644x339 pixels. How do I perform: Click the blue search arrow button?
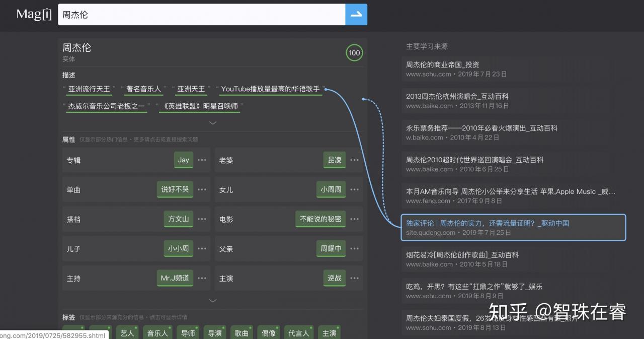pos(356,15)
